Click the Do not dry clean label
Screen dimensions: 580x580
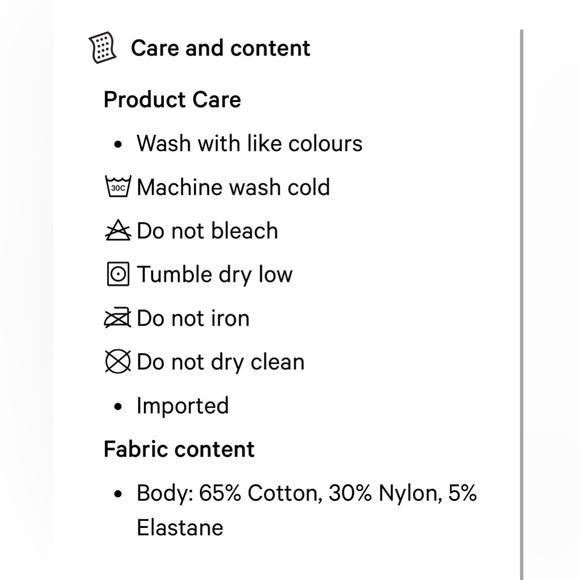[x=221, y=362]
